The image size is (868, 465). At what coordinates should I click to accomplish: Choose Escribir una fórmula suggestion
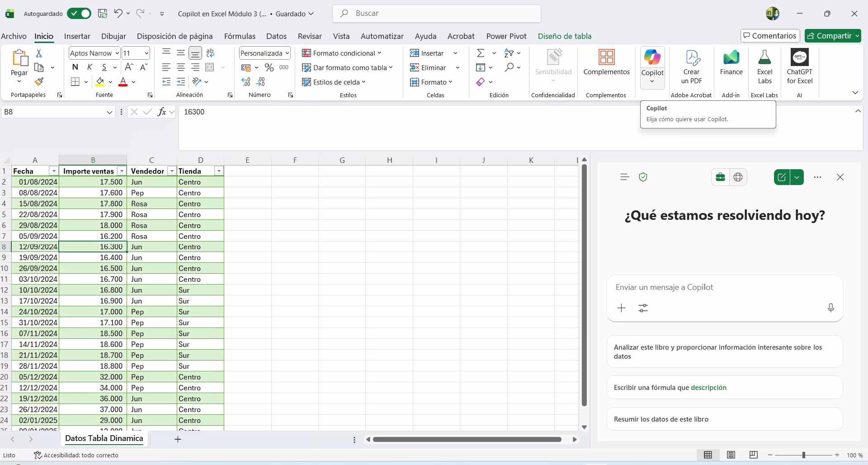point(725,388)
